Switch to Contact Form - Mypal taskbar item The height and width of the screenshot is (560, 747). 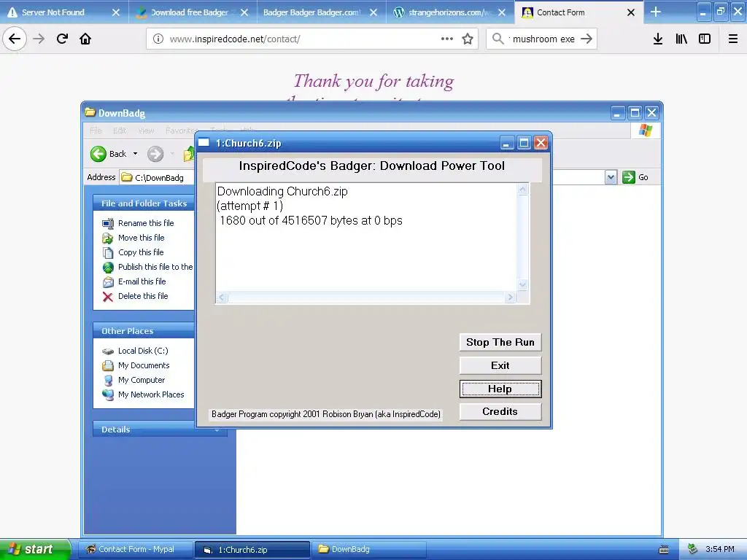click(x=136, y=550)
